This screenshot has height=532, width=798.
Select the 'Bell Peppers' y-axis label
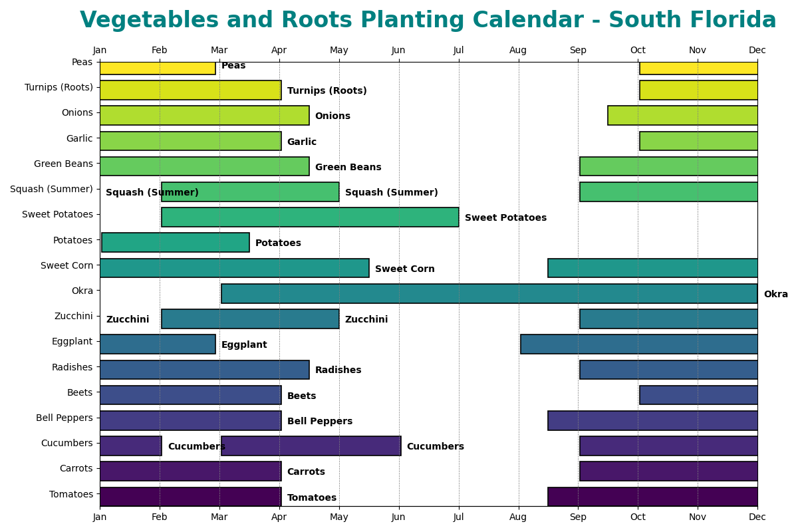(65, 418)
